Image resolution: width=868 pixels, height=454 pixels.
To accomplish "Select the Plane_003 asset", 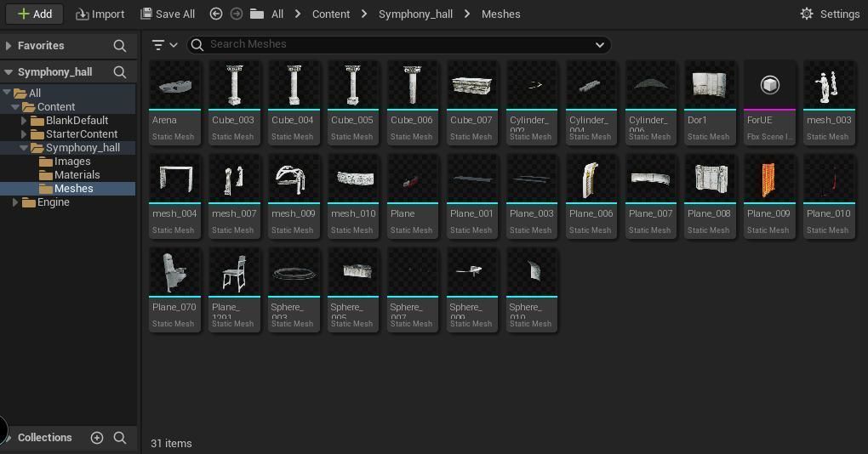I will click(532, 196).
